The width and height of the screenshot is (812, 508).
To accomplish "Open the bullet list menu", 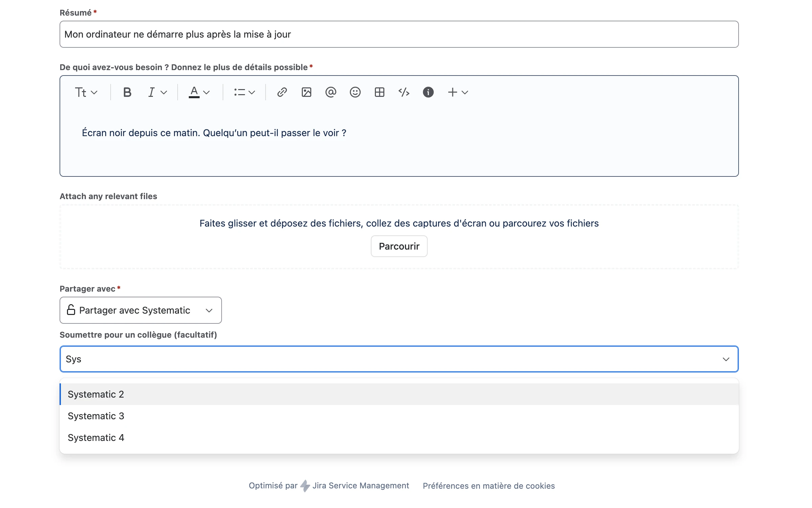I will coord(240,92).
